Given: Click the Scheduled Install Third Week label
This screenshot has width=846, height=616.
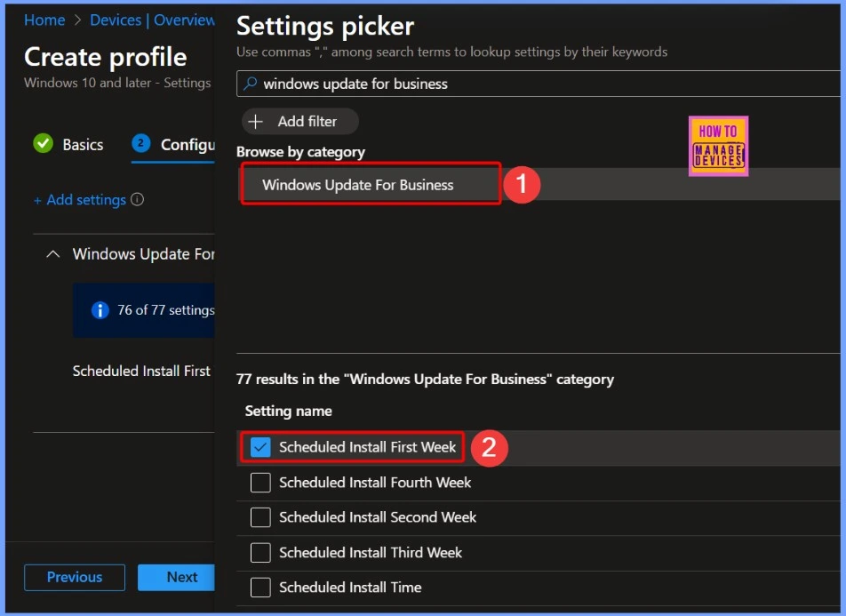Looking at the screenshot, I should click(370, 552).
